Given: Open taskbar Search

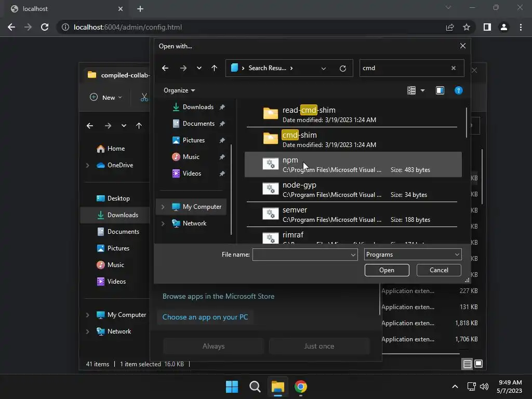Looking at the screenshot, I should [255, 387].
